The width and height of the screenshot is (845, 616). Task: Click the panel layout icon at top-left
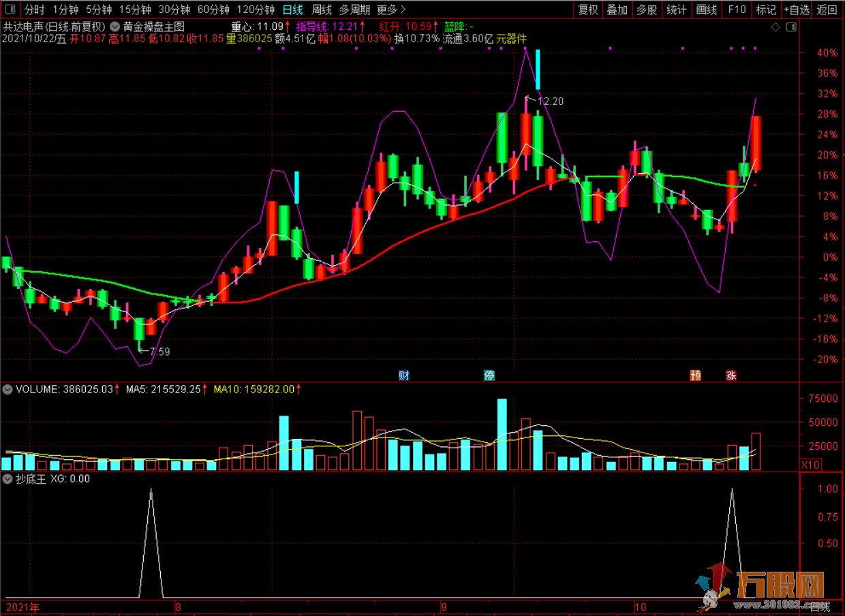pos(10,10)
